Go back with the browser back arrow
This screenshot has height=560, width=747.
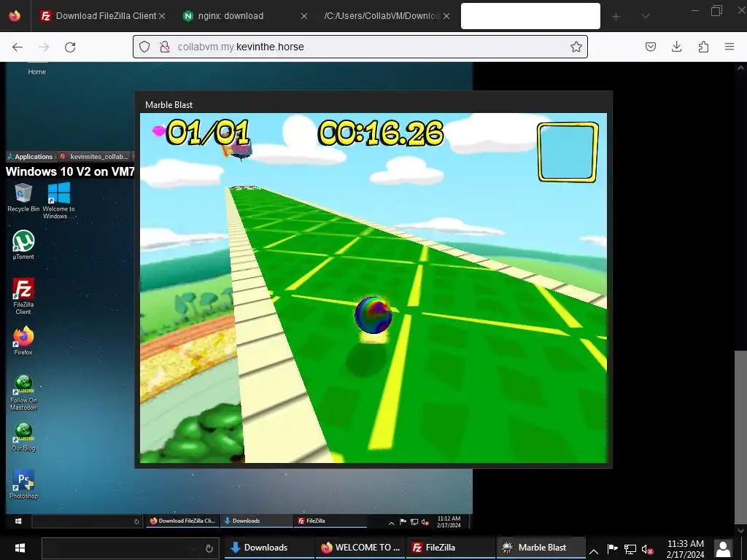(18, 47)
